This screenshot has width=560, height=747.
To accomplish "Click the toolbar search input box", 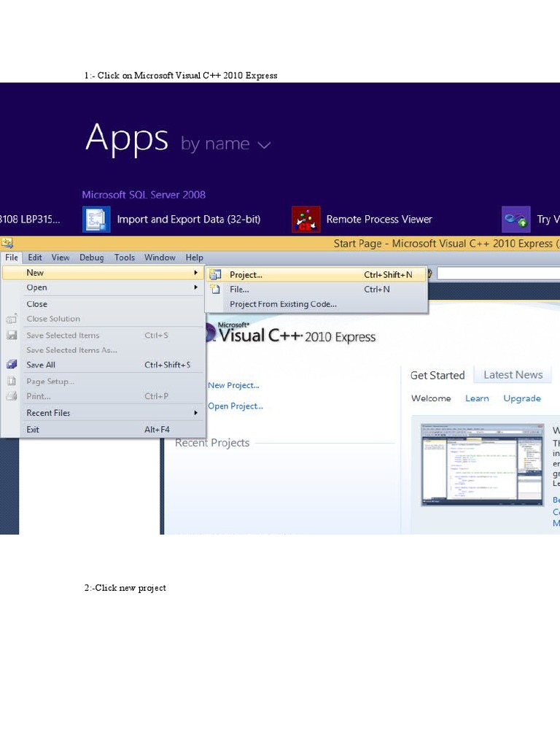I will 498,273.
